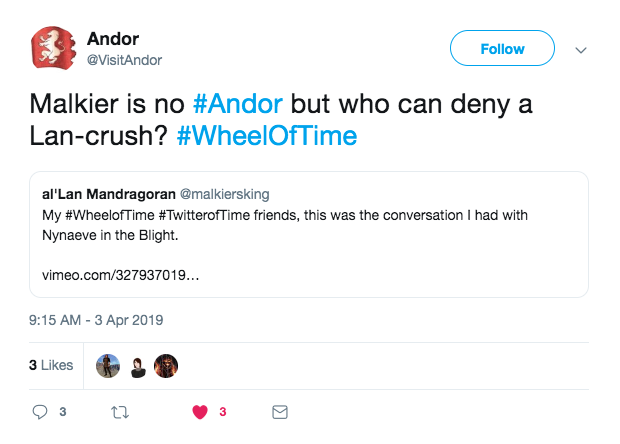Image resolution: width=620 pixels, height=444 pixels.
Task: Click the Andor display name
Action: coord(113,39)
